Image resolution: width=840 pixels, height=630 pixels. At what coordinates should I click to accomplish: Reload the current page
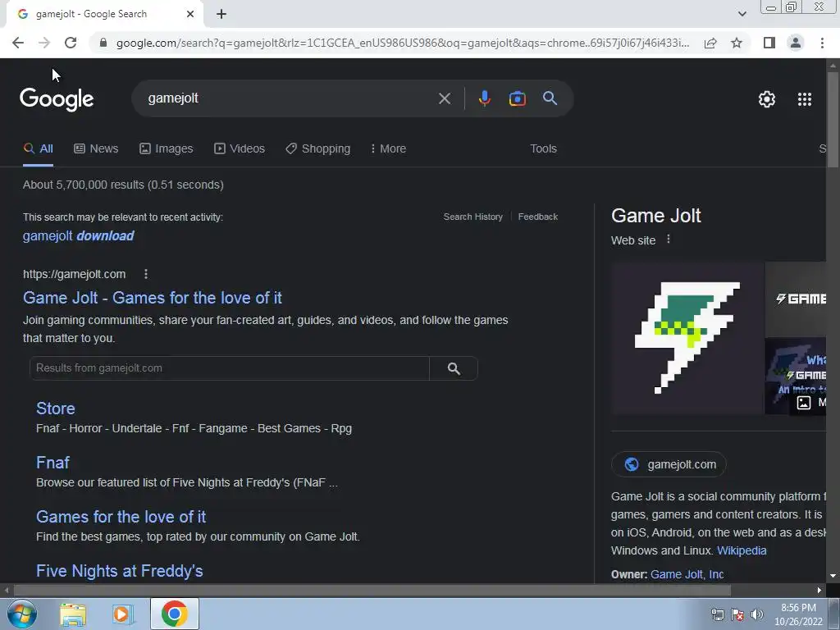71,43
